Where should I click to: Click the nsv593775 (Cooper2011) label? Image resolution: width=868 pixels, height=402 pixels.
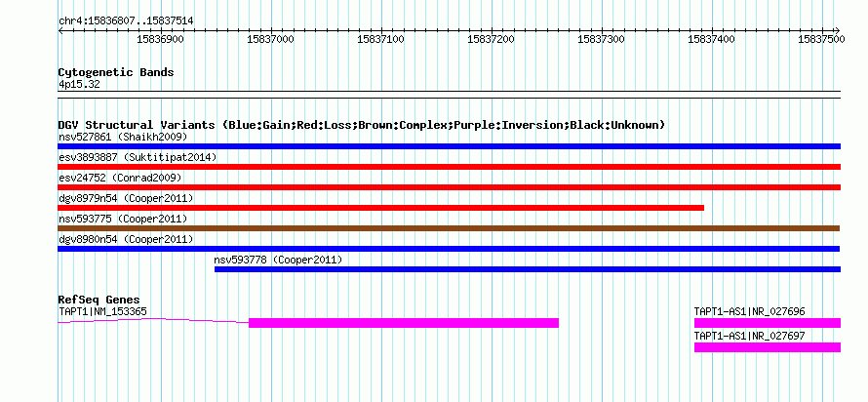coord(123,219)
